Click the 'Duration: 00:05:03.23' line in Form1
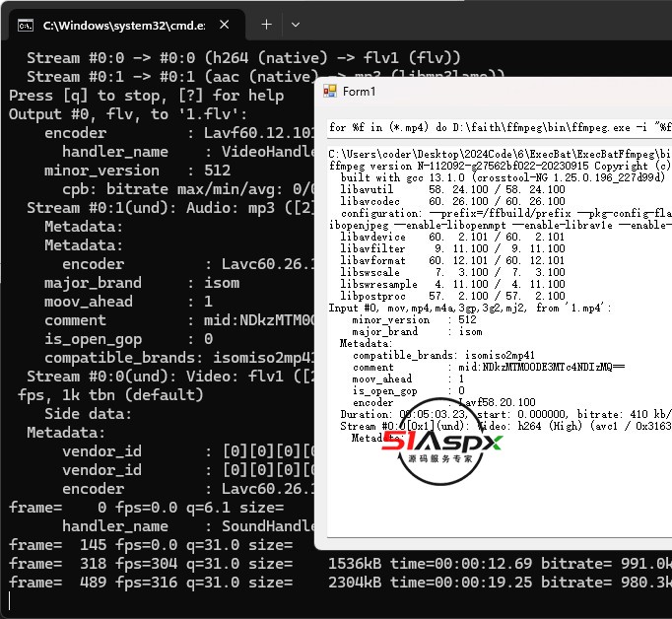 point(505,414)
